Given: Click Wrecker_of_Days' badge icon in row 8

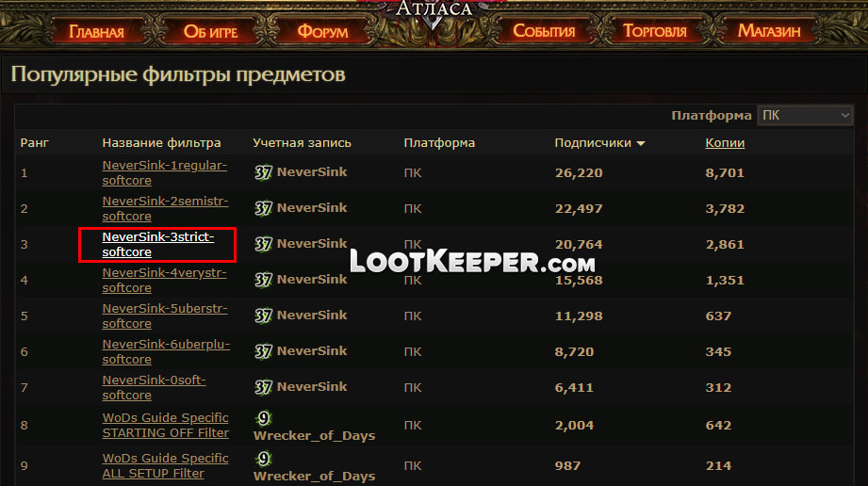Looking at the screenshot, I should (264, 418).
